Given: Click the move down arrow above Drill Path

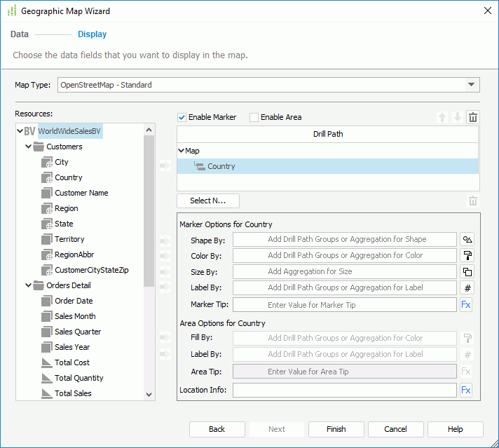Looking at the screenshot, I should tap(458, 117).
